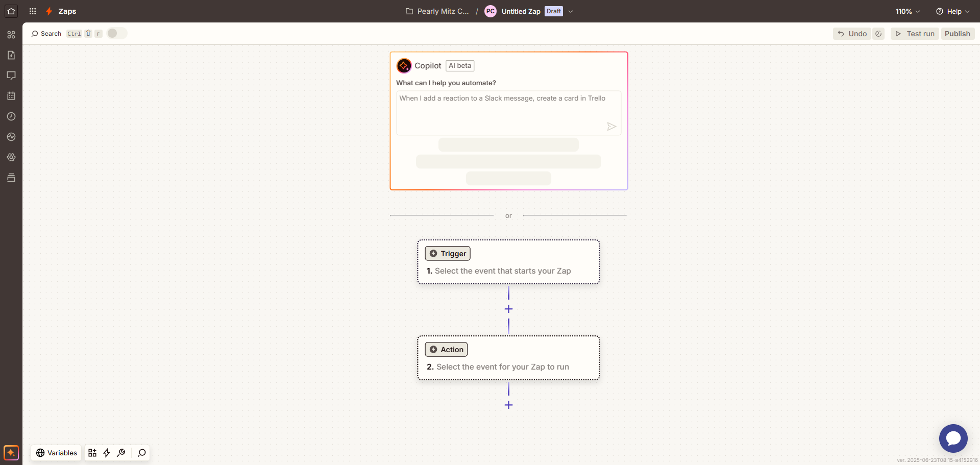Click the home icon in the top bar

(11, 11)
